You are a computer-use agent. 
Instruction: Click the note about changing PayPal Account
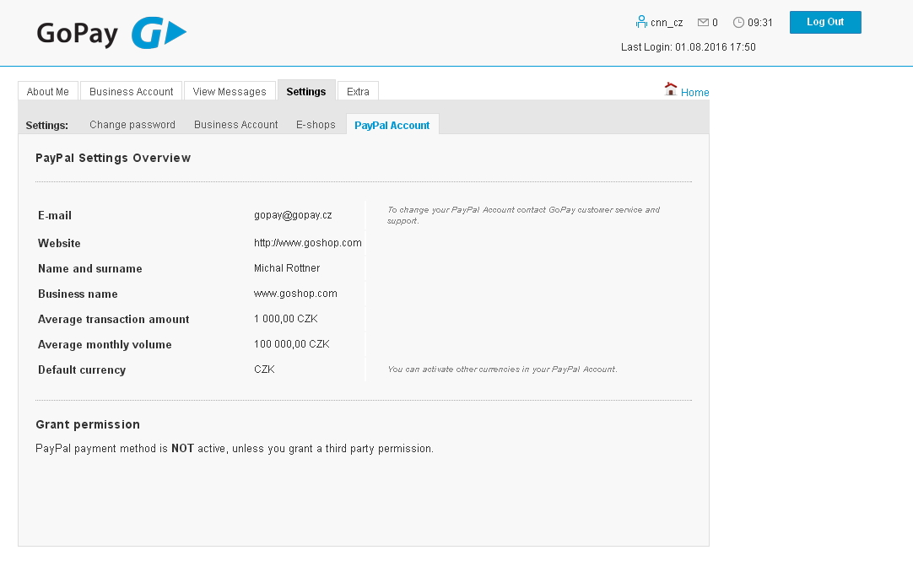pos(523,215)
